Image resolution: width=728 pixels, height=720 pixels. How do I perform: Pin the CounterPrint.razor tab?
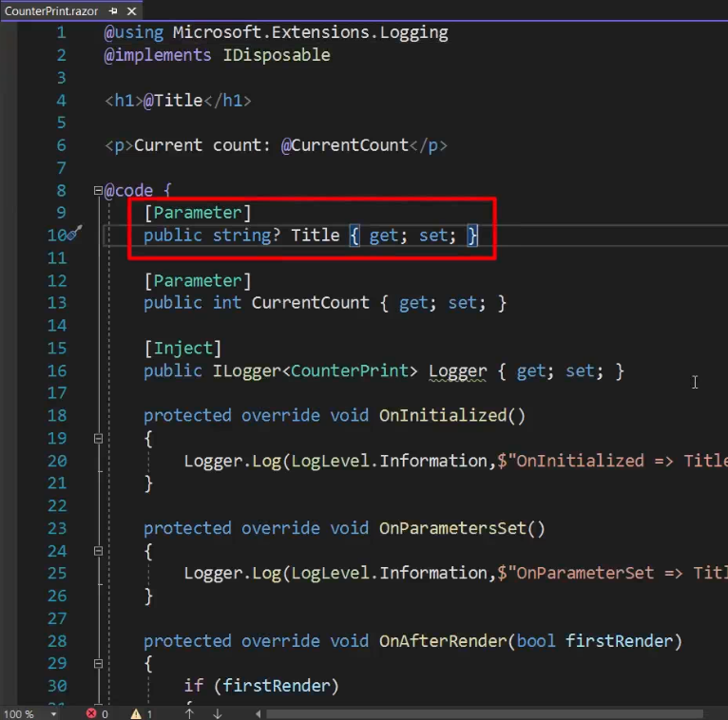point(113,10)
